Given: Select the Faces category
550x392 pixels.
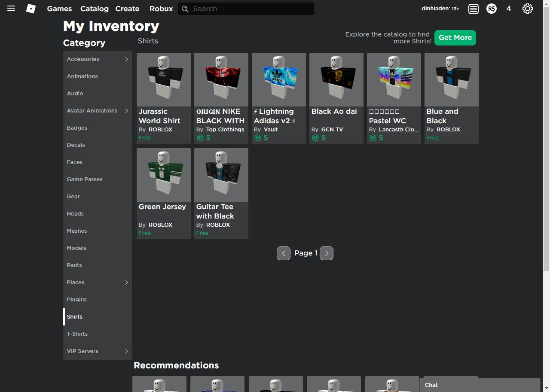Looking at the screenshot, I should coord(98,162).
